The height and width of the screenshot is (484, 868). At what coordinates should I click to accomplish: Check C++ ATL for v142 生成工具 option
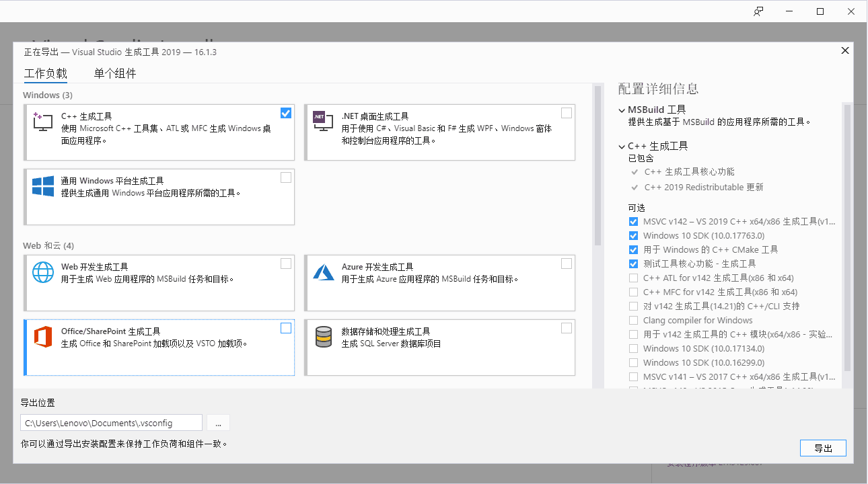tap(633, 278)
